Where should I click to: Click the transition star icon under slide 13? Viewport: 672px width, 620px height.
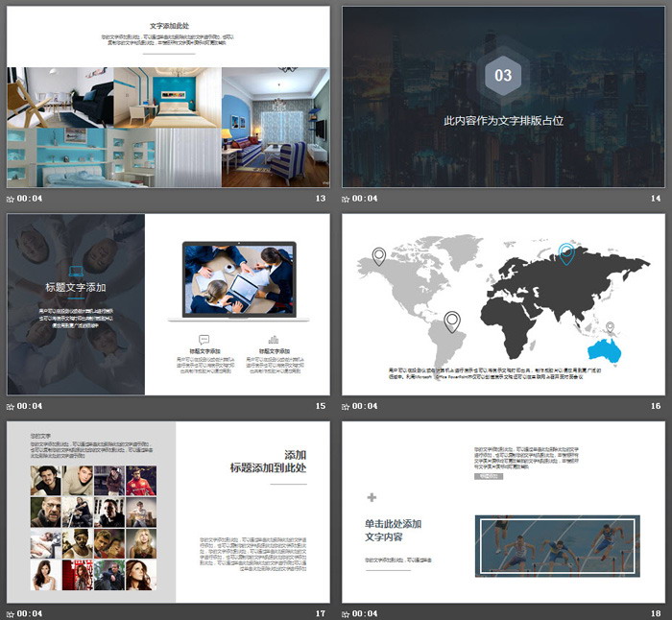point(11,199)
